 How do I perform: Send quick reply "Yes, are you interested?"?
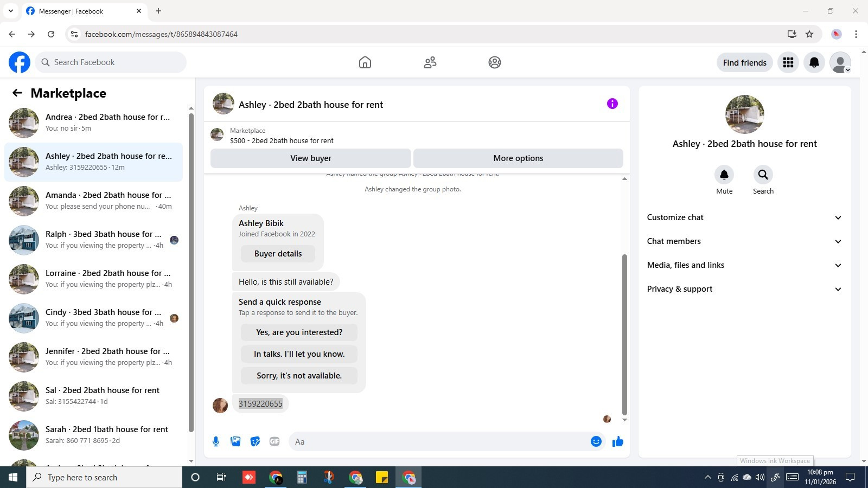point(299,332)
